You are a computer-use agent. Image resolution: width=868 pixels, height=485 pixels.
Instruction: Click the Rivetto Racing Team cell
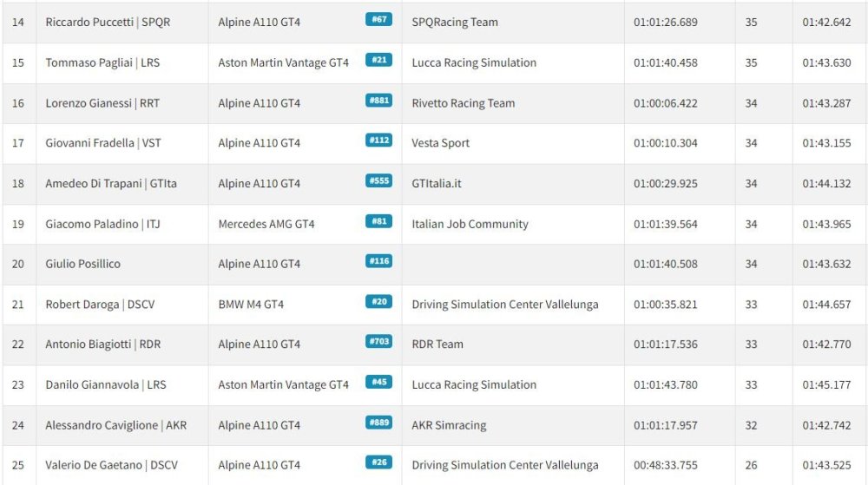point(464,103)
